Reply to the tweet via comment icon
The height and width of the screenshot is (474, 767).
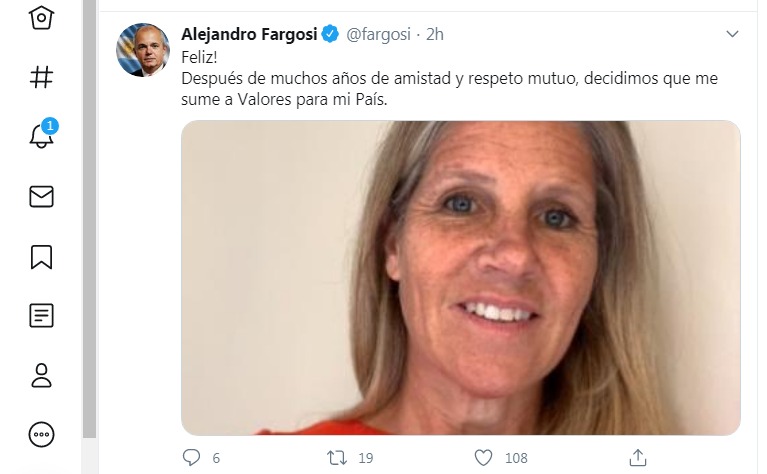pyautogui.click(x=191, y=458)
